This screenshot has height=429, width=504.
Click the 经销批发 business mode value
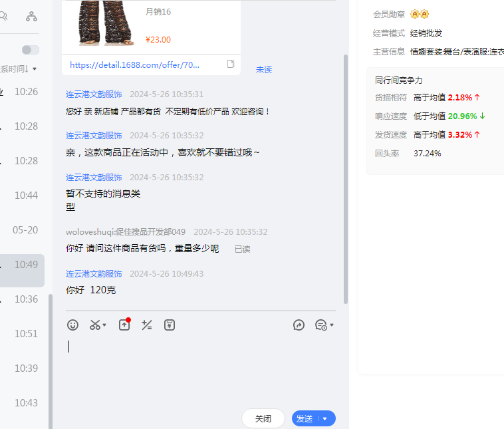click(426, 33)
